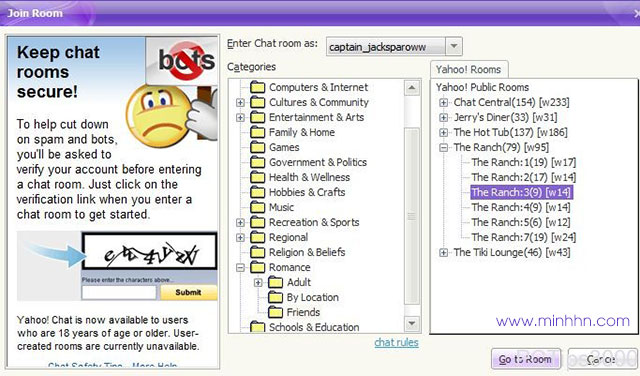This screenshot has height=376, width=640.
Task: Select the Games category folder icon
Action: click(258, 147)
